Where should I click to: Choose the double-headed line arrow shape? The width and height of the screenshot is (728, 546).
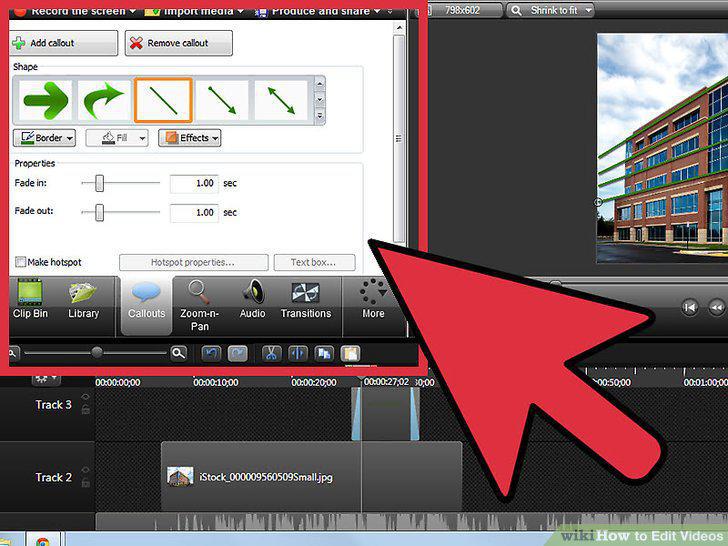point(281,100)
